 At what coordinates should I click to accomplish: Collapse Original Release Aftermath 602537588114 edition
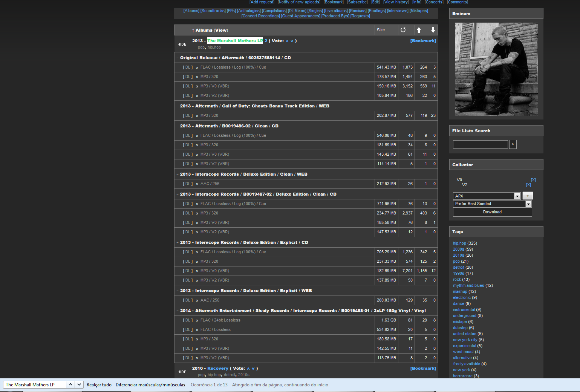[x=178, y=58]
